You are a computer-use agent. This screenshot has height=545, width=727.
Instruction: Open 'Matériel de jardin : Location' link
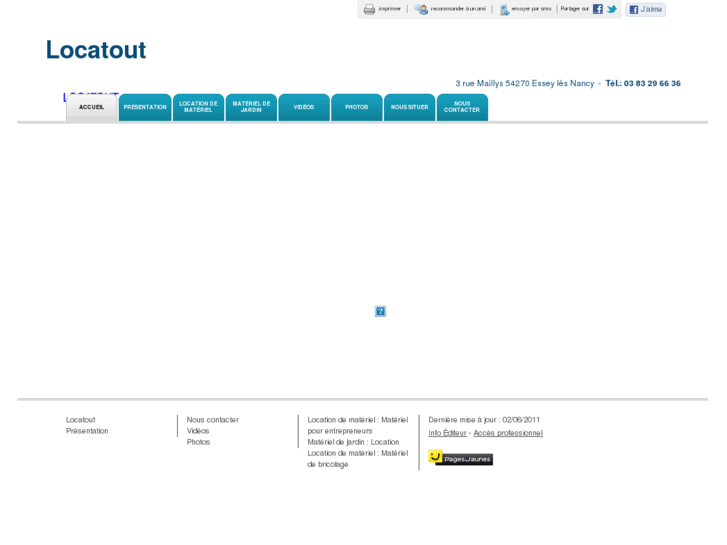click(x=353, y=442)
